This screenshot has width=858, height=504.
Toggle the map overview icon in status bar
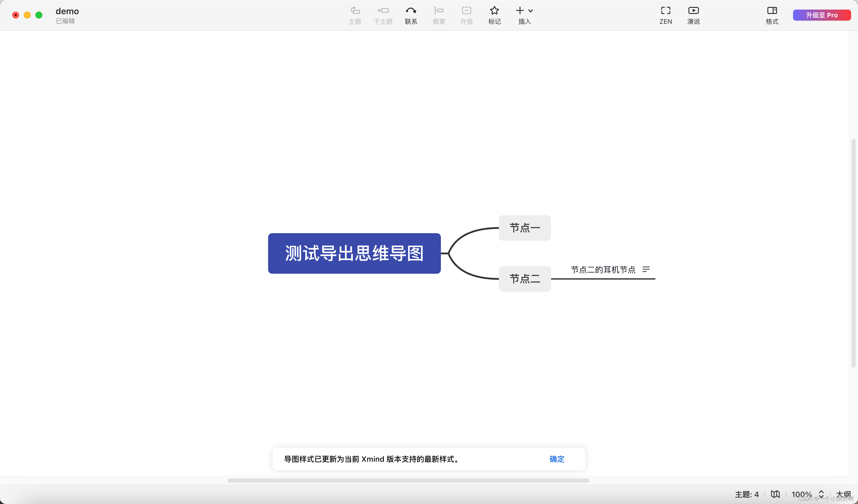(x=775, y=494)
